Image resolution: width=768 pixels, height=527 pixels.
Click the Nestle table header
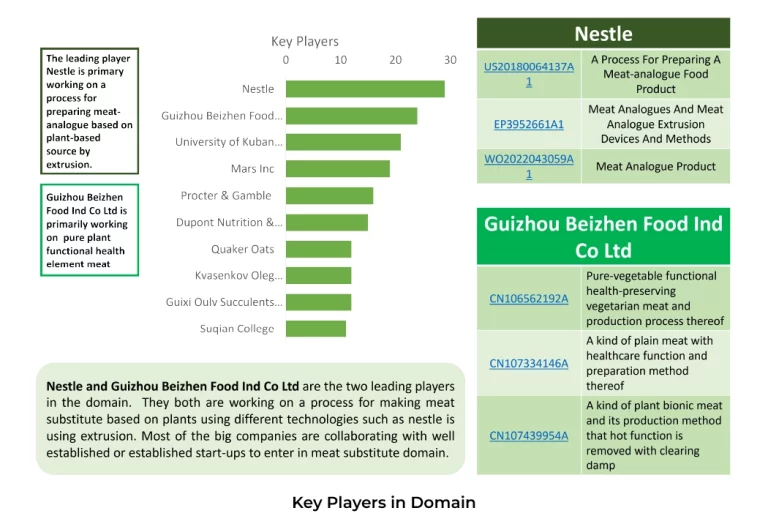[603, 33]
